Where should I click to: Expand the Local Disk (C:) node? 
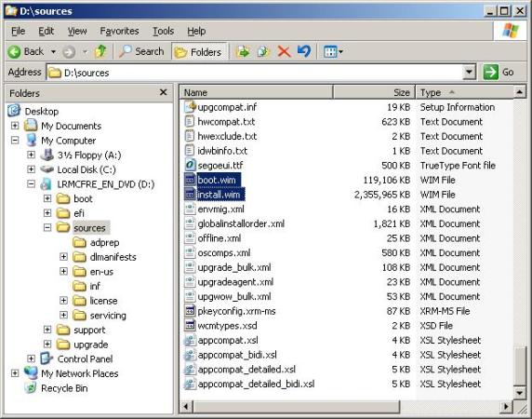pos(31,169)
